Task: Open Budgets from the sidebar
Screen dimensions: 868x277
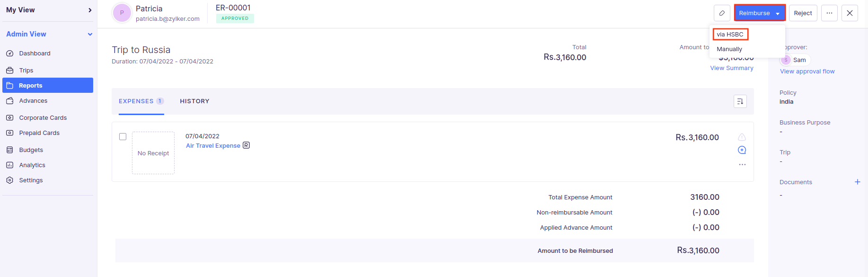Action: (30, 150)
